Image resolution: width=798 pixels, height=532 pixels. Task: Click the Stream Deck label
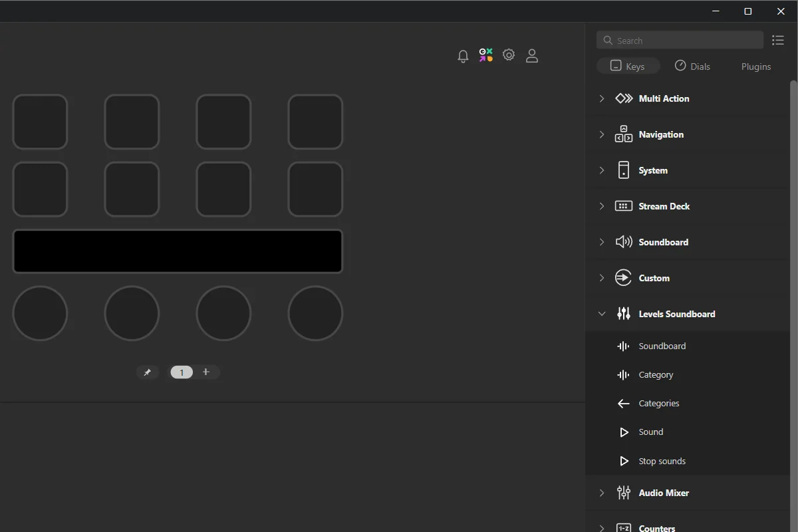point(664,206)
